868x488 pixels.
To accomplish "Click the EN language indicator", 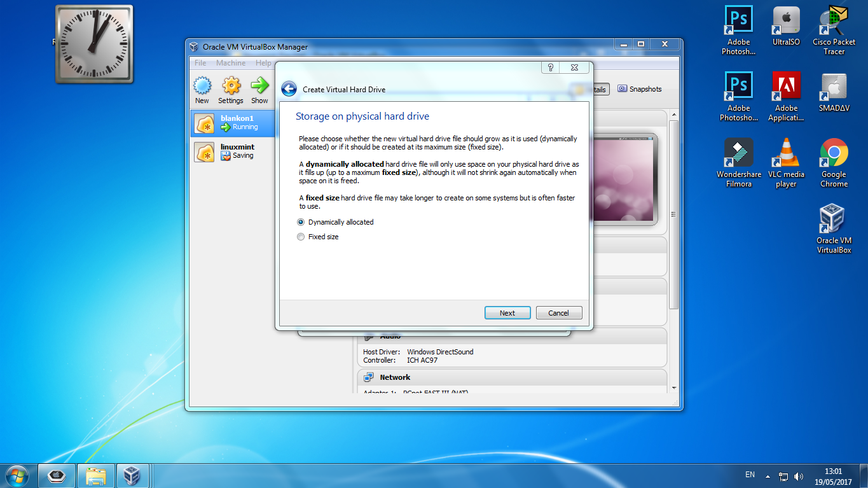I will coord(750,475).
